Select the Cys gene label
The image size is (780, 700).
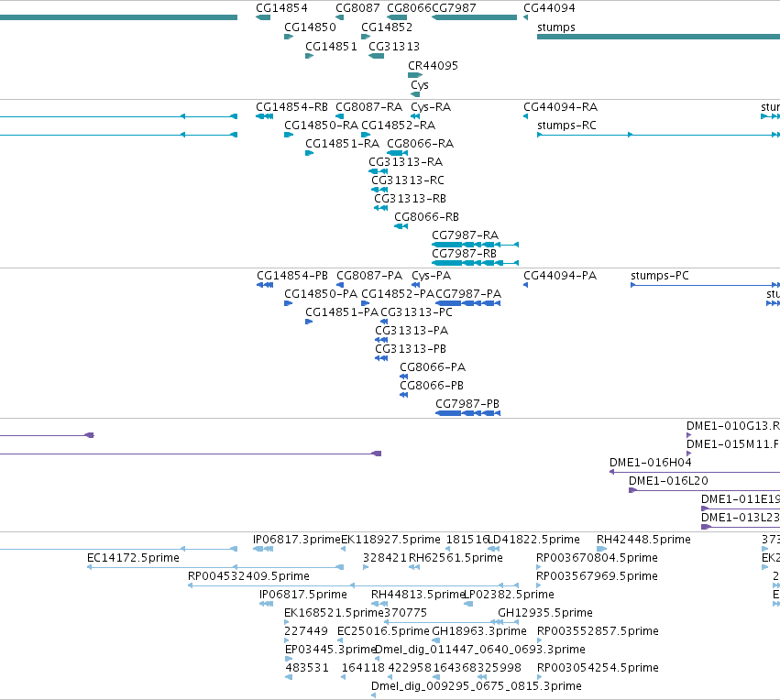[420, 85]
